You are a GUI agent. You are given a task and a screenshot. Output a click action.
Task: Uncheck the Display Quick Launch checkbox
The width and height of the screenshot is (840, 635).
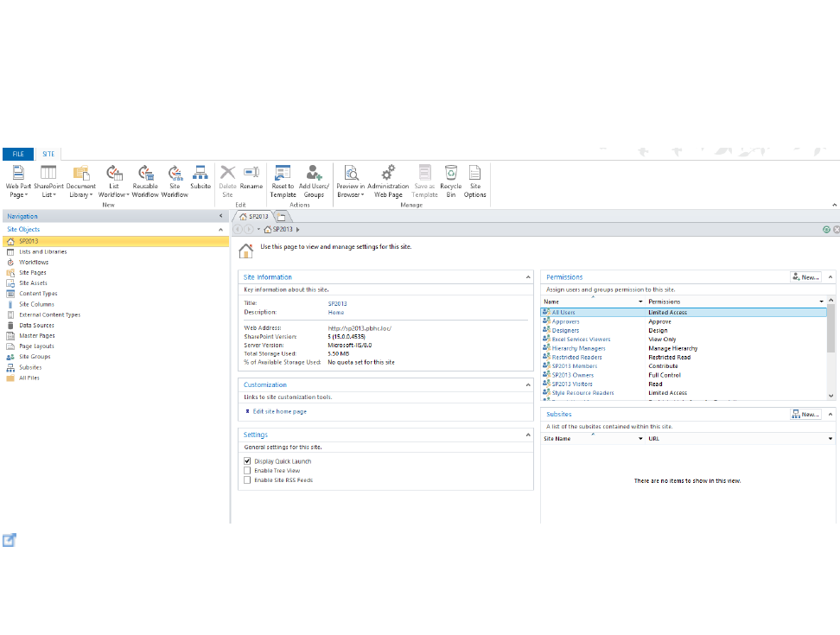click(247, 461)
